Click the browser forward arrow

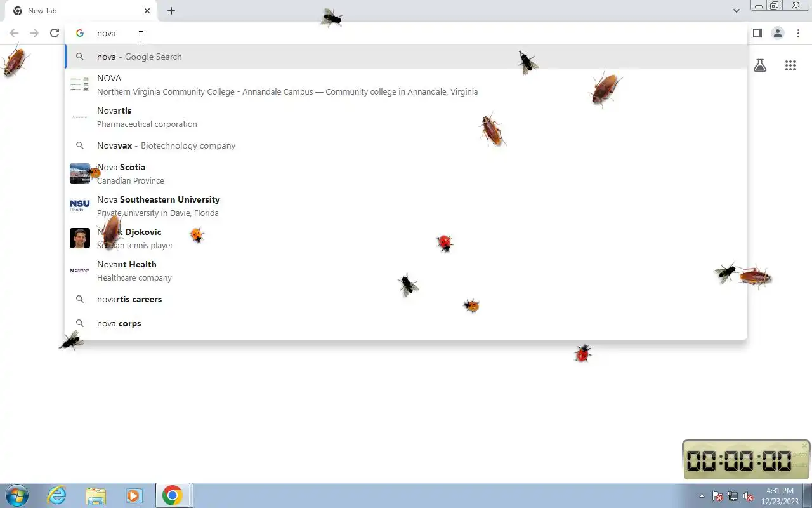coord(34,33)
